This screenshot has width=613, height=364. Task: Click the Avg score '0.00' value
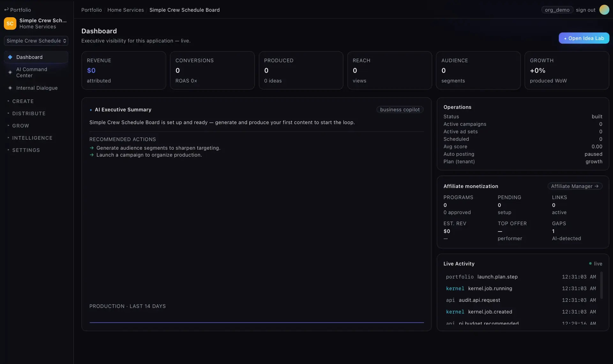[597, 147]
